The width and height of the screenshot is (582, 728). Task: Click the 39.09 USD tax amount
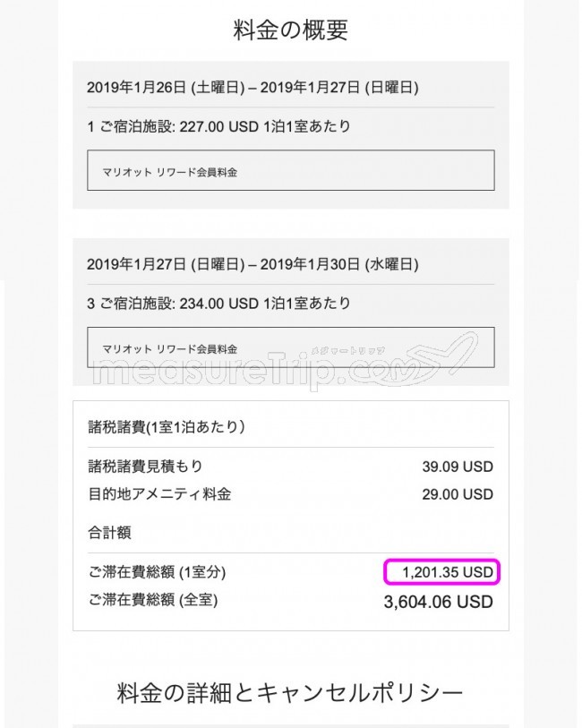pyautogui.click(x=458, y=467)
